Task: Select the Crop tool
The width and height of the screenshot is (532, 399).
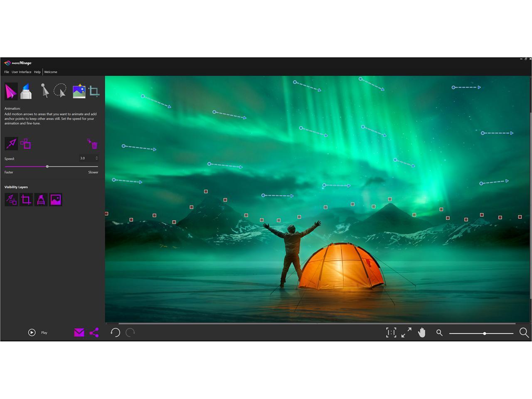Action: [94, 91]
